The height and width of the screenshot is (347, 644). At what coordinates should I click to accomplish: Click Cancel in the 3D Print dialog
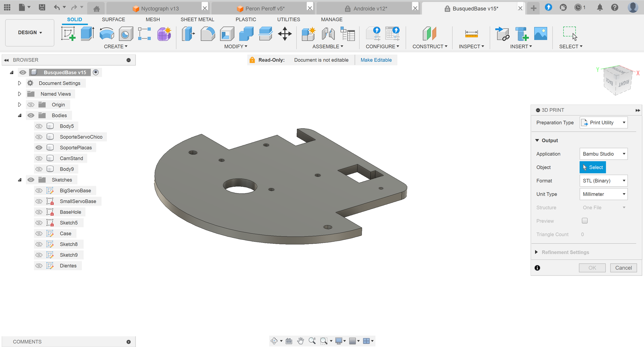[623, 268]
